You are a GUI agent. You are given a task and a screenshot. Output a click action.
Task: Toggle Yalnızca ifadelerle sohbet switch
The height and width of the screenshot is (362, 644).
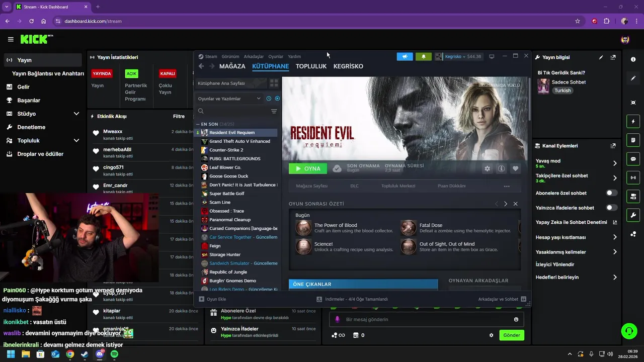(x=612, y=208)
